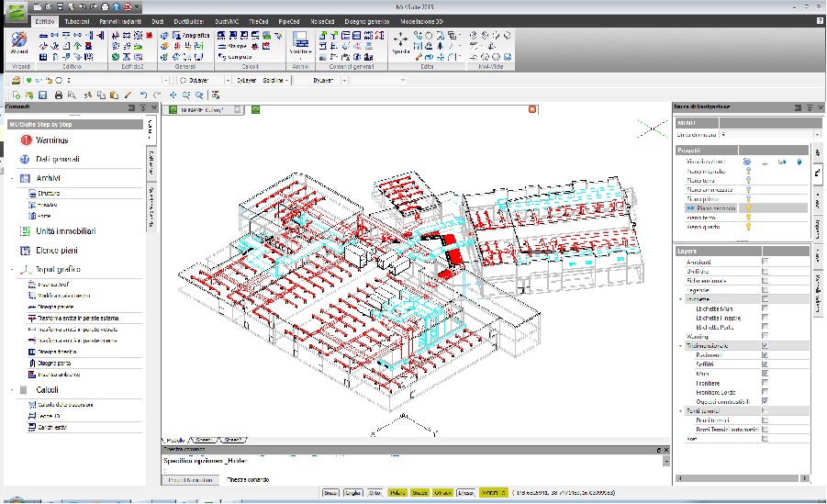Collapse the Calcoli section
The width and height of the screenshot is (827, 504).
(12, 390)
